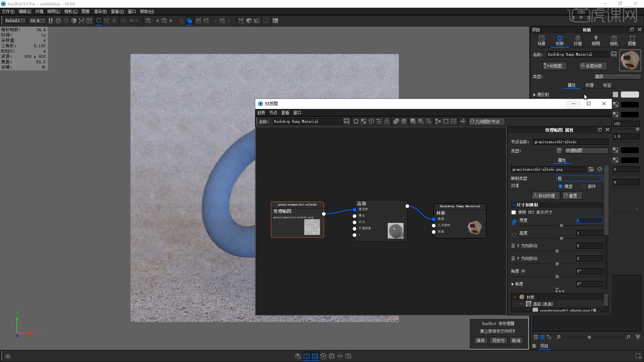
Task: Click the save material to library icon
Action: [346, 121]
